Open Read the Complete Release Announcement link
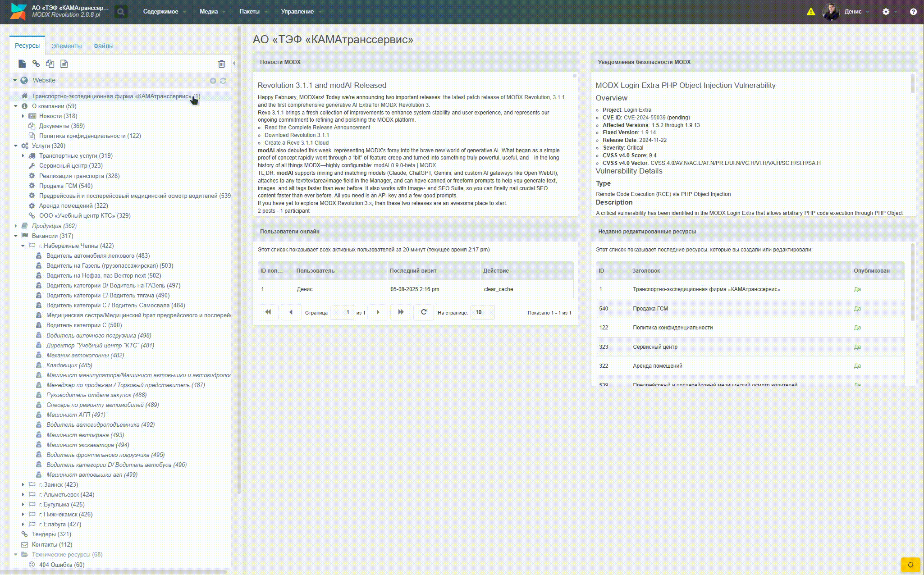The image size is (924, 575). [317, 128]
